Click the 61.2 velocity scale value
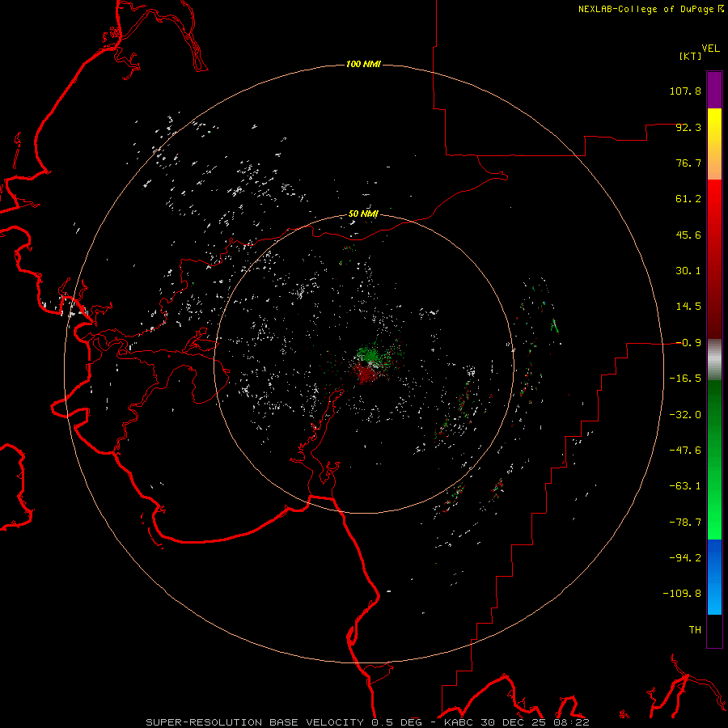The image size is (728, 728). [x=688, y=199]
